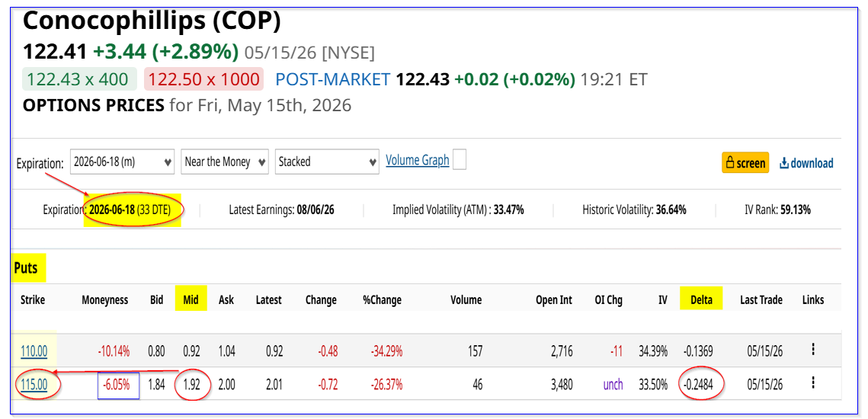Sort by Moneyness column header
The image size is (868, 419).
click(x=104, y=300)
